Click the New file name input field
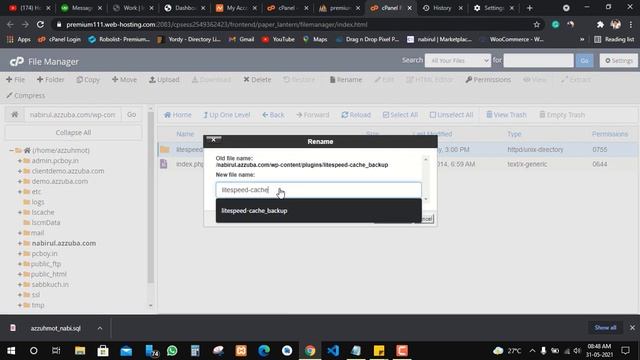Screen dimensions: 640x360 318,190
